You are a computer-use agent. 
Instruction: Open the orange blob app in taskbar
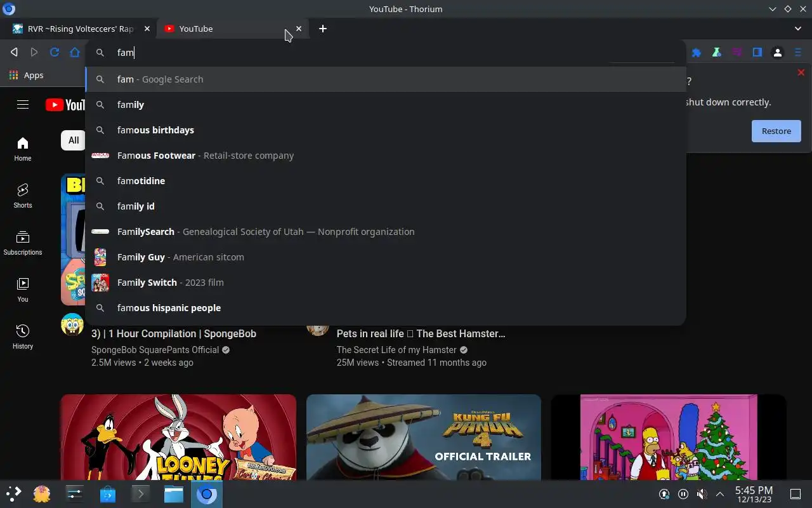[x=42, y=494]
